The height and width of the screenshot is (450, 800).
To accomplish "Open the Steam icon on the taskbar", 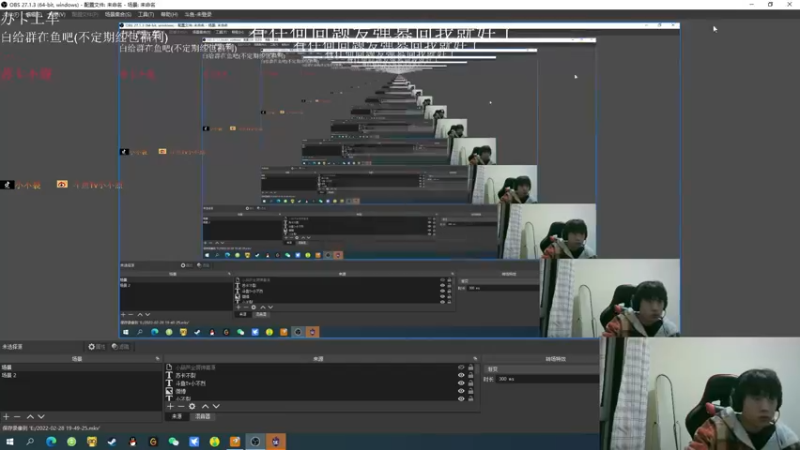I will click(x=112, y=442).
